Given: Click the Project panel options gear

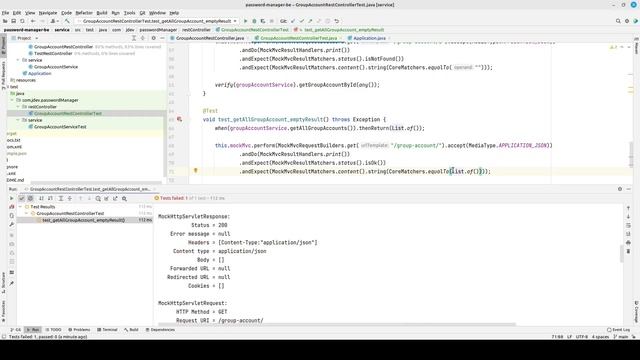Looking at the screenshot, I should [x=153, y=38].
